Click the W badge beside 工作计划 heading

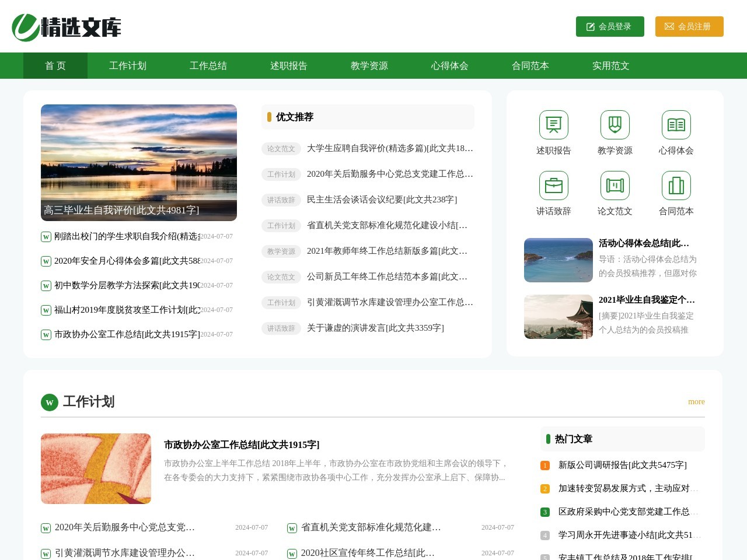[49, 402]
